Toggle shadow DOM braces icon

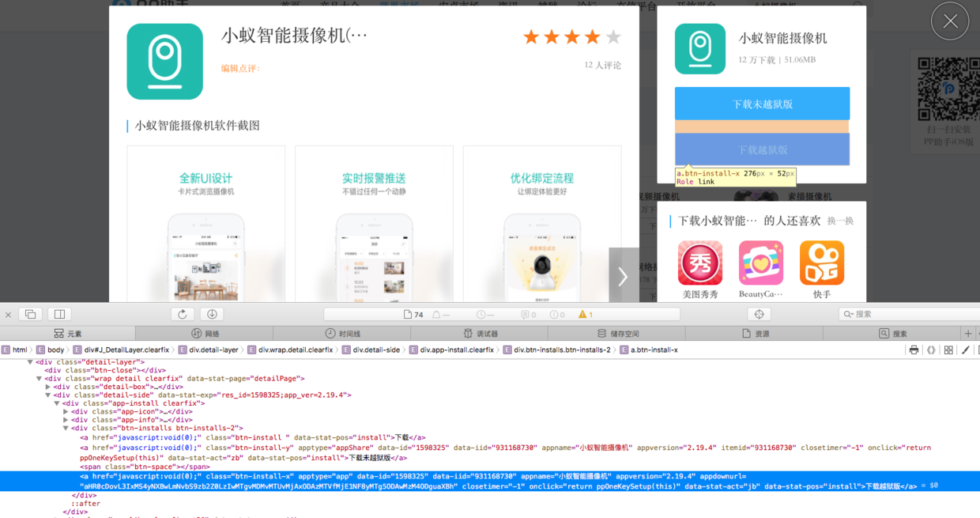click(x=931, y=350)
